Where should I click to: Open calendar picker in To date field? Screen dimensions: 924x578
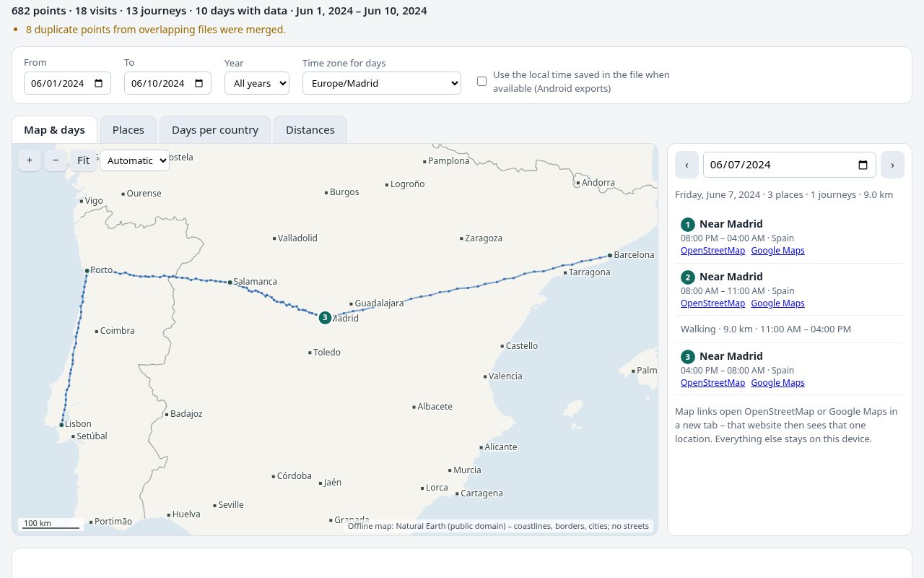199,83
